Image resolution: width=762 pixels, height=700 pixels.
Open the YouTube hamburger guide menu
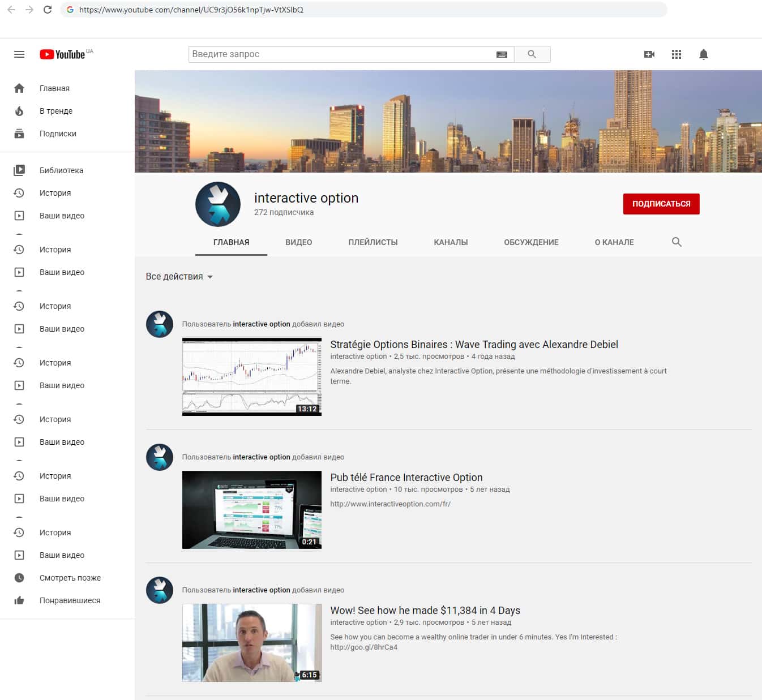click(19, 54)
